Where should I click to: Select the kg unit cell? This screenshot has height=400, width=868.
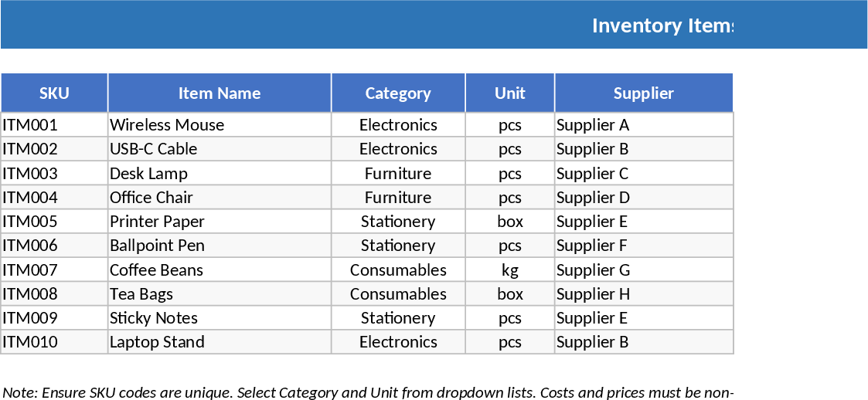[x=510, y=270]
